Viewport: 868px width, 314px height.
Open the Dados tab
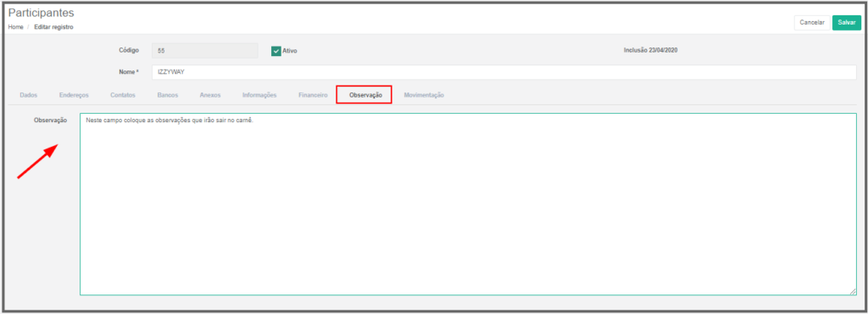pyautogui.click(x=28, y=95)
